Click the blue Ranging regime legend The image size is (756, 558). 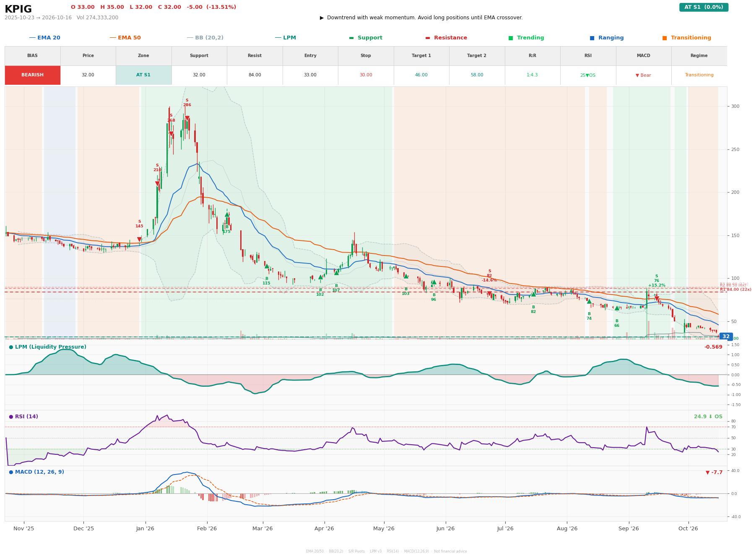(x=606, y=38)
